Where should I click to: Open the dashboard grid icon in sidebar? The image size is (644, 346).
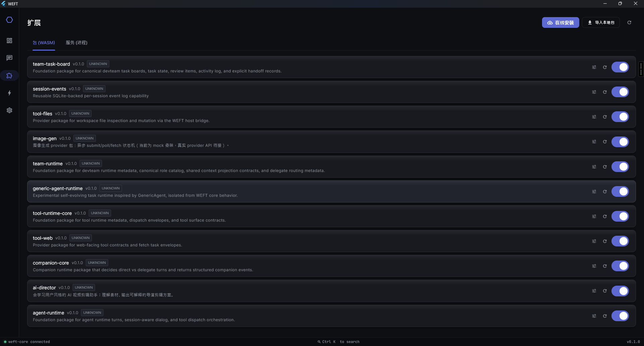click(9, 41)
